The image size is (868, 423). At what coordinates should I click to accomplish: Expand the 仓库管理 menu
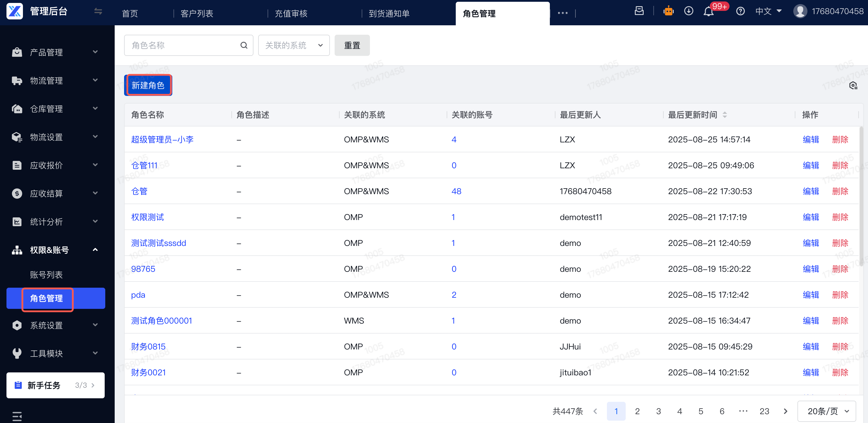[x=95, y=109]
